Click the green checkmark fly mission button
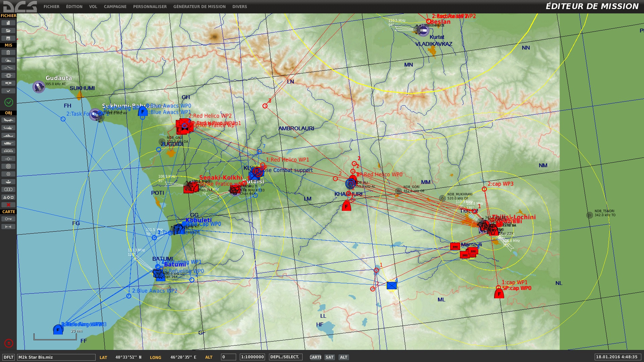The width and height of the screenshot is (644, 362). click(8, 102)
